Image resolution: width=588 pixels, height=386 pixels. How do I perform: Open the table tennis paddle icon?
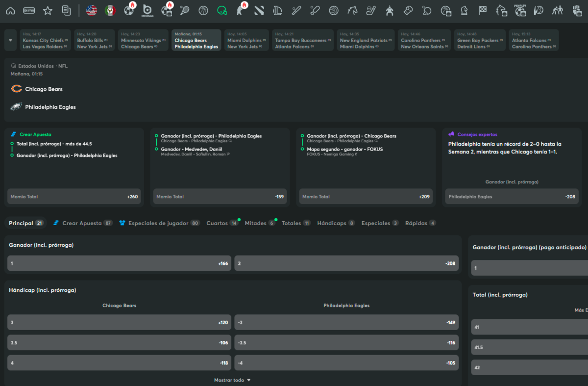coord(427,10)
